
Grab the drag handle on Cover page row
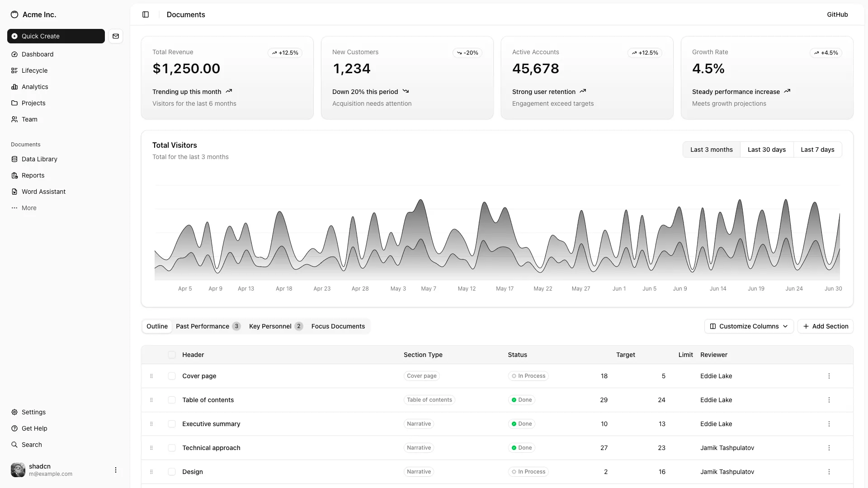151,376
